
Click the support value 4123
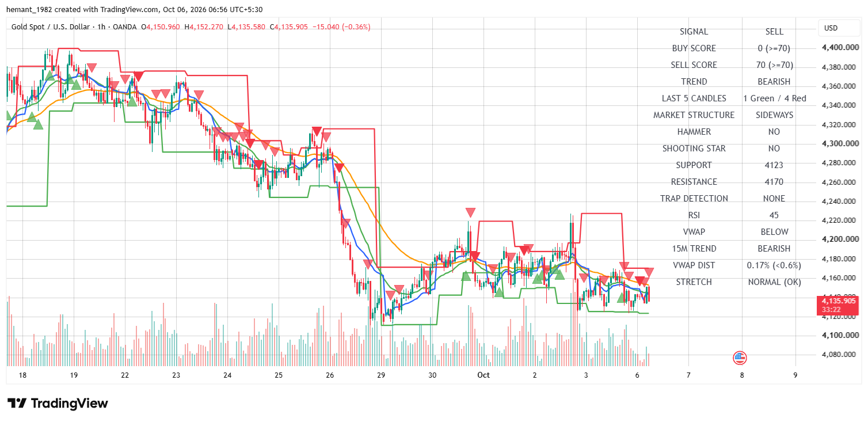[x=774, y=165]
